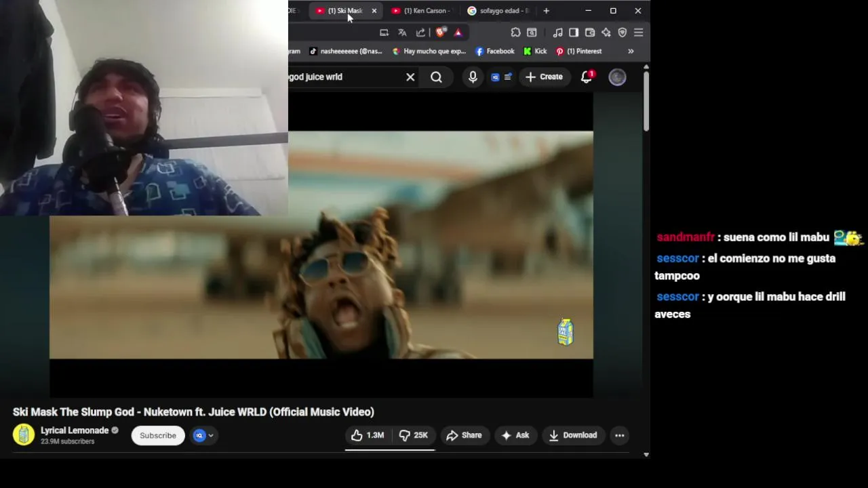Dislike the video showing 25K

point(414,435)
